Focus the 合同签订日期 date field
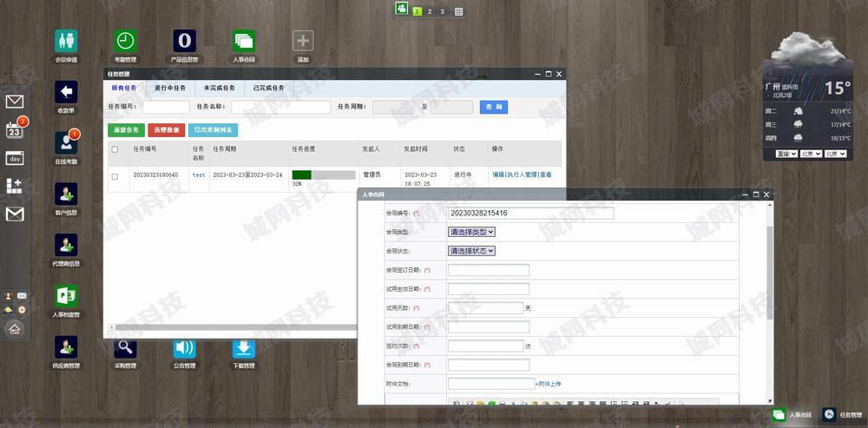 pyautogui.click(x=489, y=270)
